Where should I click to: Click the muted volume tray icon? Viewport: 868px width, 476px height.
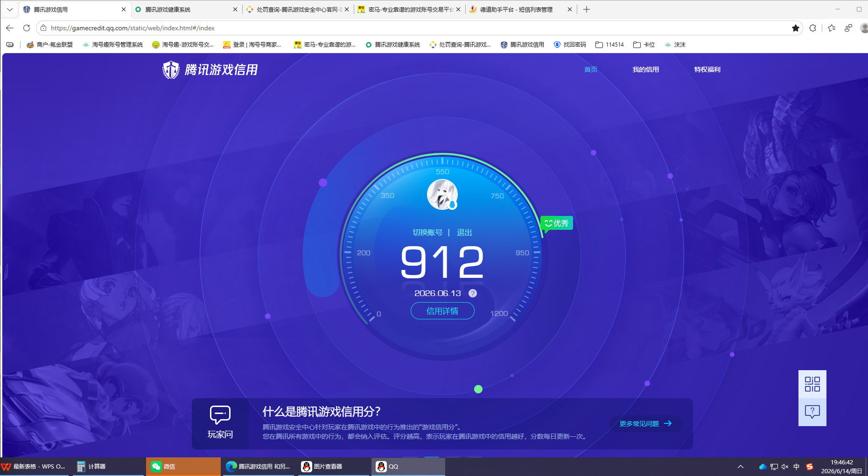click(785, 467)
